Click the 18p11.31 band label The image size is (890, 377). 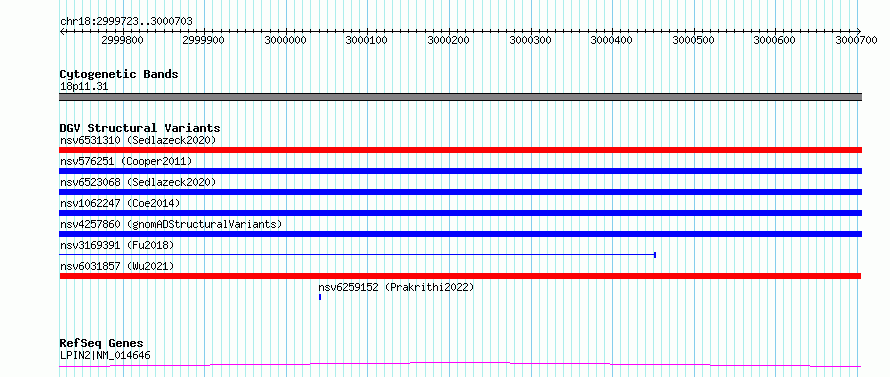[x=83, y=87]
